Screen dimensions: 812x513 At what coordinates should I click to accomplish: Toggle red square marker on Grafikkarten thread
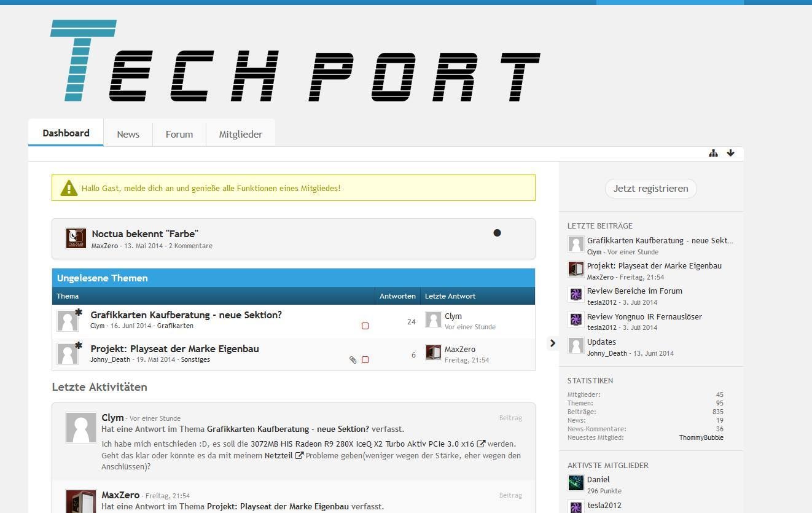point(365,326)
